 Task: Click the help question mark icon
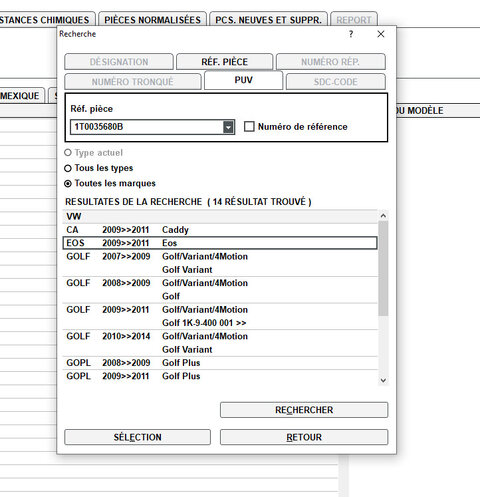pyautogui.click(x=351, y=34)
